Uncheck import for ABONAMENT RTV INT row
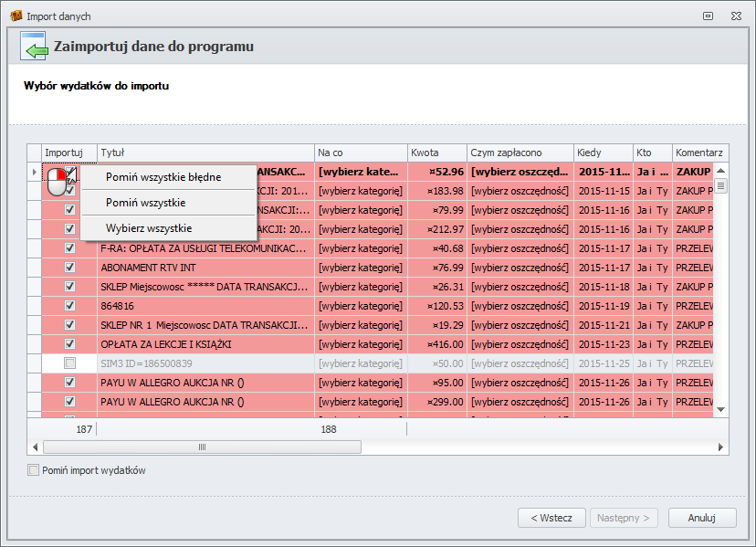This screenshot has width=756, height=547. (x=69, y=268)
